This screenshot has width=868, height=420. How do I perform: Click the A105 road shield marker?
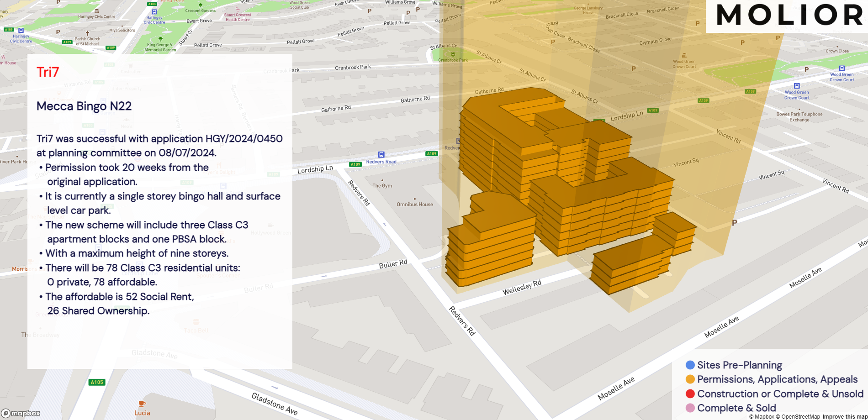[x=97, y=382]
